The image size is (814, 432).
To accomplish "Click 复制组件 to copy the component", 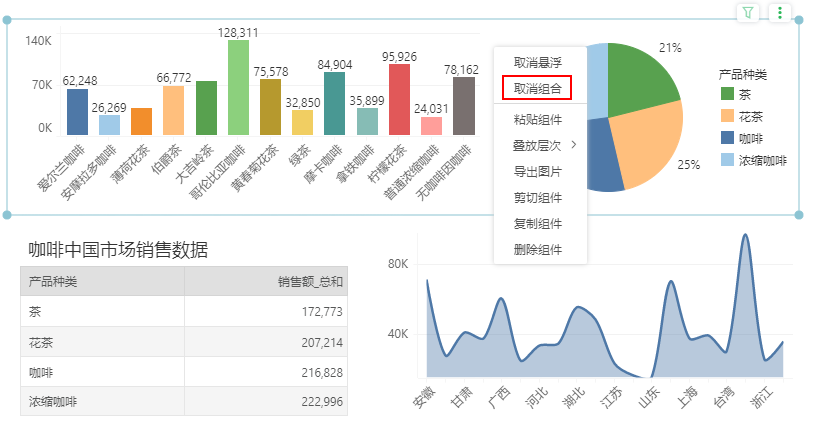I will 537,223.
